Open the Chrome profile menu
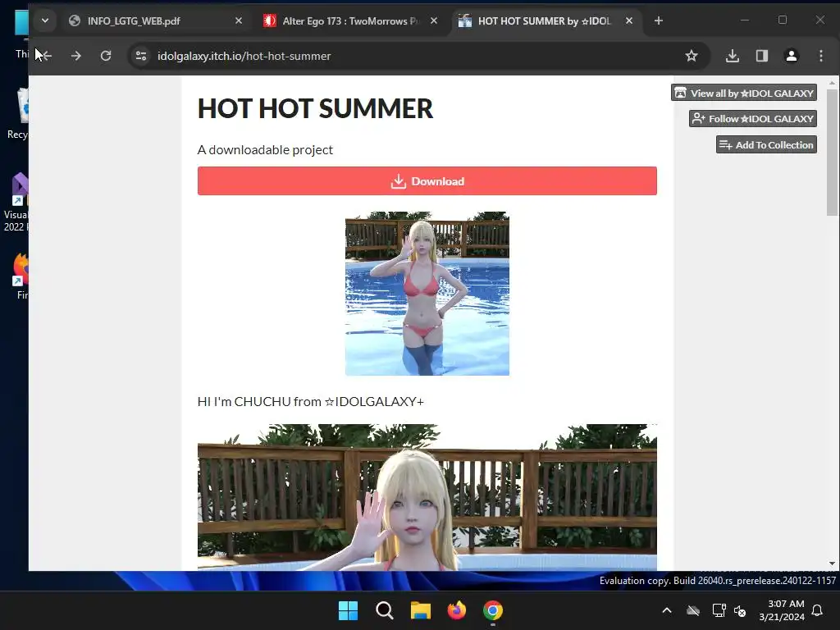Image resolution: width=840 pixels, height=630 pixels. coord(792,56)
